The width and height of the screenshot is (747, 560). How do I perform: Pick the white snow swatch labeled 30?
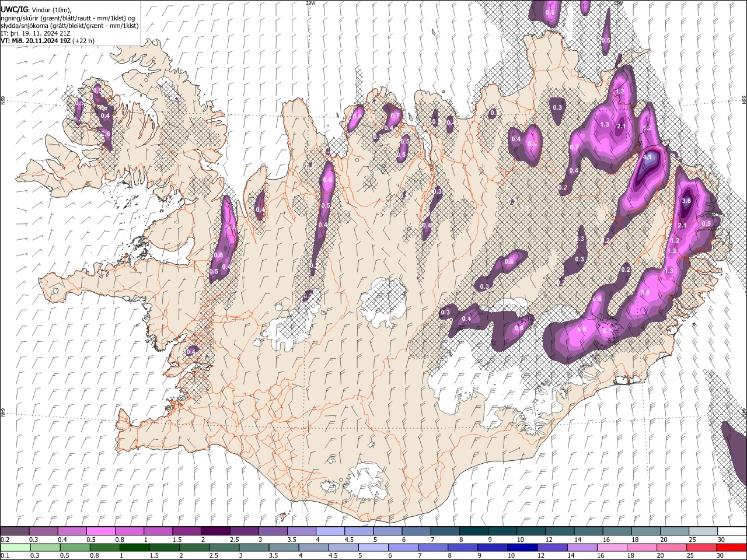point(732,531)
